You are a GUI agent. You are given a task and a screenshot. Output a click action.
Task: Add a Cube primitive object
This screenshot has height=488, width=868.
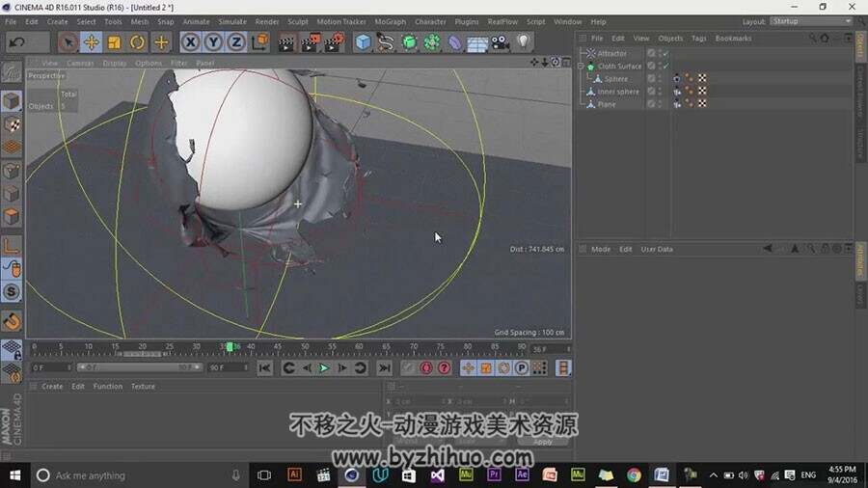(x=363, y=42)
